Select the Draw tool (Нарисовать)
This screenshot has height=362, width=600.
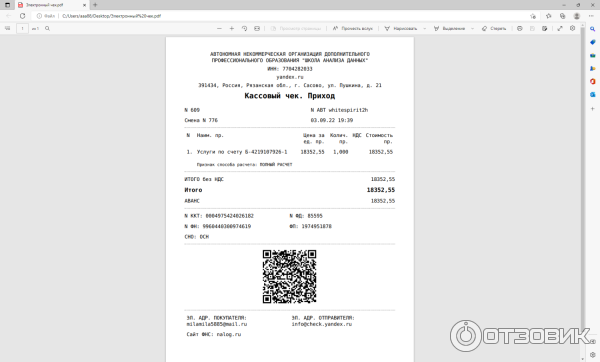click(401, 28)
